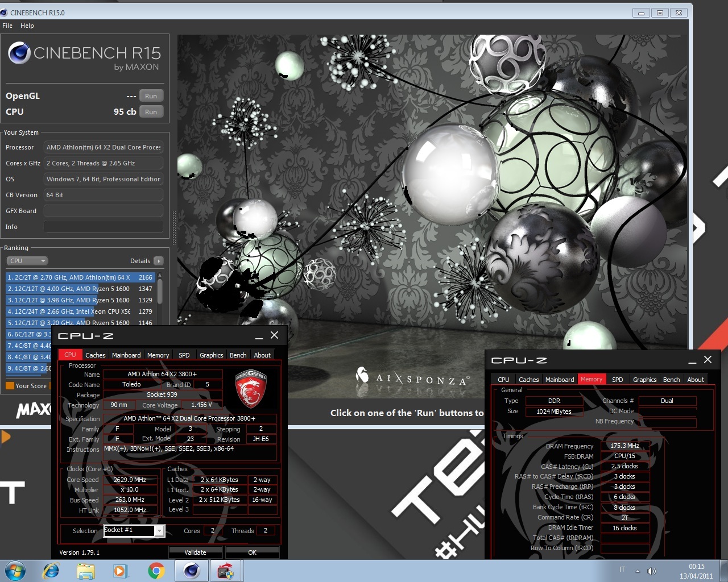The height and width of the screenshot is (582, 728).
Task: Open Mainboard tab in left CPU-Z window
Action: [x=126, y=355]
